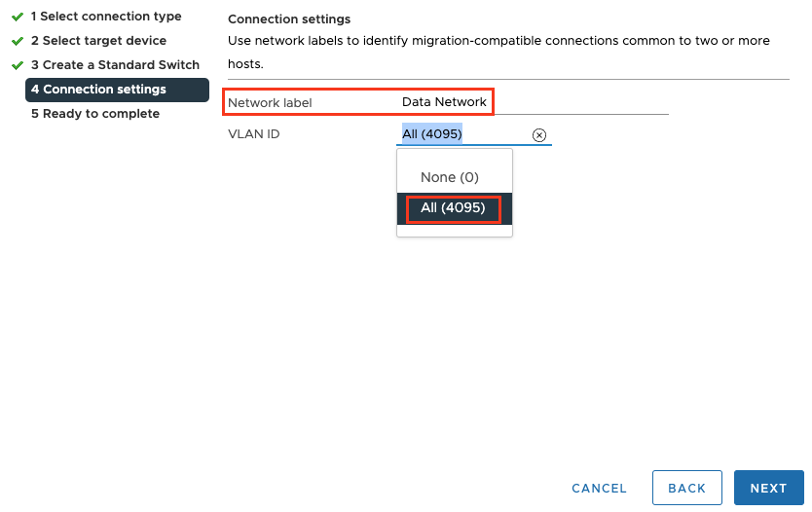
Task: Open the VLAN ID combo box
Action: 465,134
